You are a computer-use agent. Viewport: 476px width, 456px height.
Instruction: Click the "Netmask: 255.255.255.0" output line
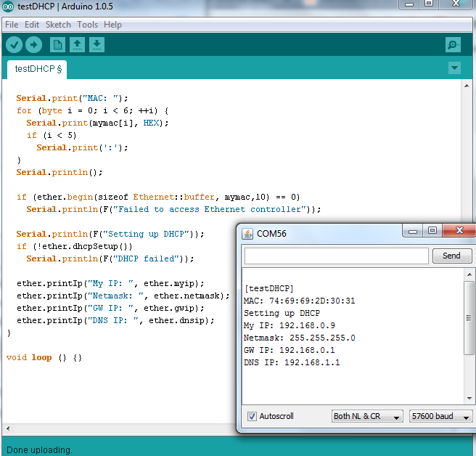tap(300, 338)
